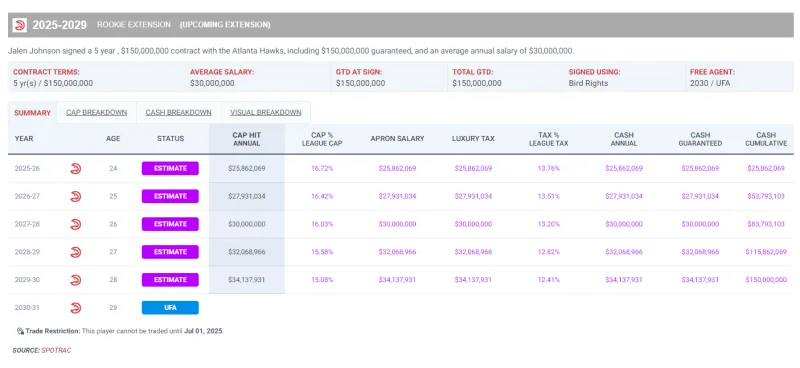Image resolution: width=800 pixels, height=368 pixels.
Task: Click the Cash Cumulative column header
Action: click(766, 139)
